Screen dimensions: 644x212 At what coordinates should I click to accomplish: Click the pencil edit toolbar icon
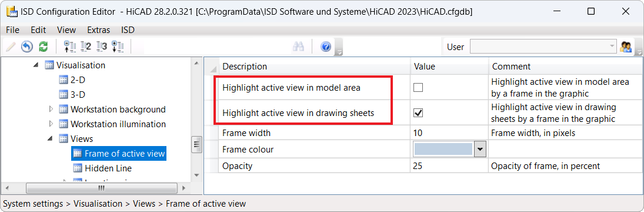click(11, 47)
